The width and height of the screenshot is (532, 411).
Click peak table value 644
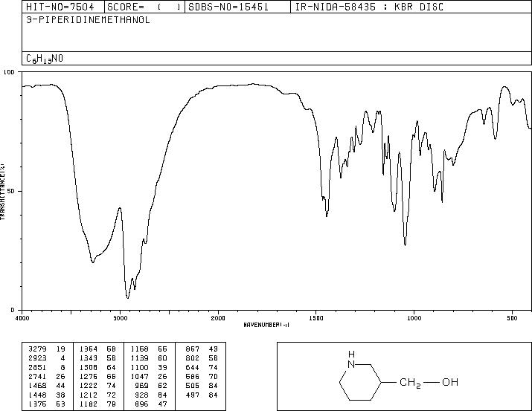click(x=193, y=367)
